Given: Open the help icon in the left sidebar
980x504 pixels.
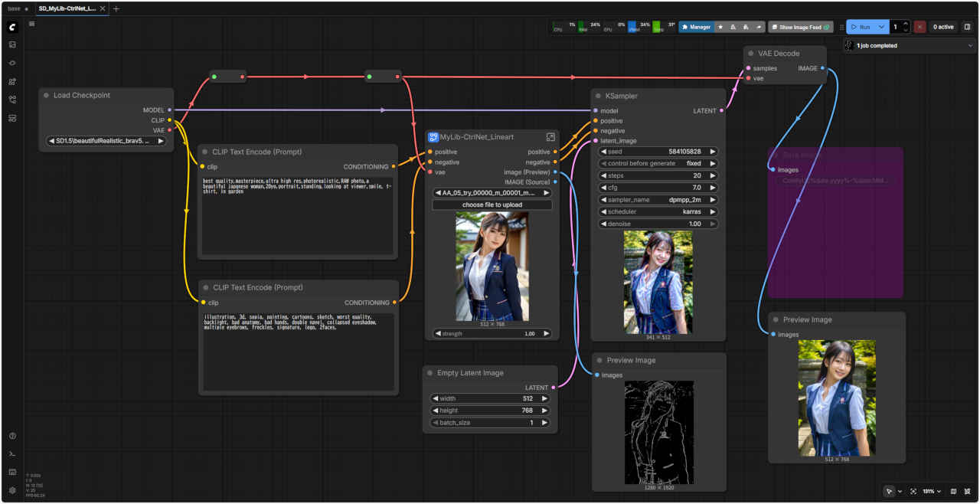Looking at the screenshot, I should 12,436.
